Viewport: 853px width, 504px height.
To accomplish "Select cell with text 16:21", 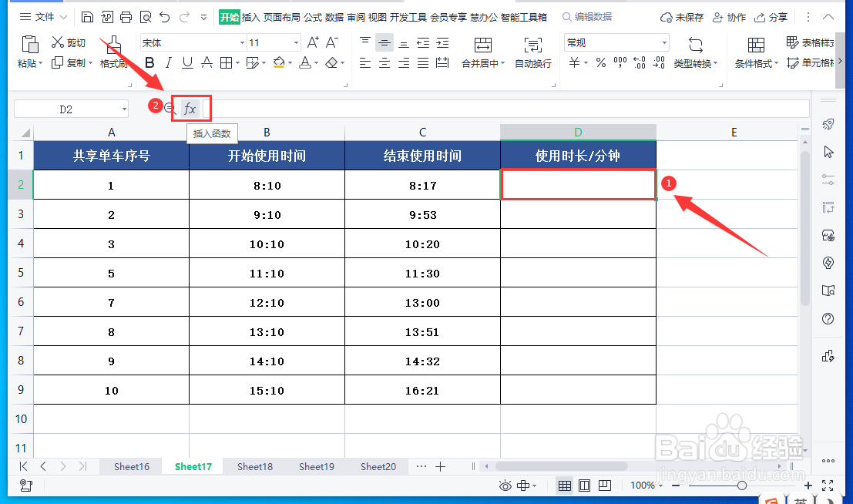I will (x=422, y=390).
